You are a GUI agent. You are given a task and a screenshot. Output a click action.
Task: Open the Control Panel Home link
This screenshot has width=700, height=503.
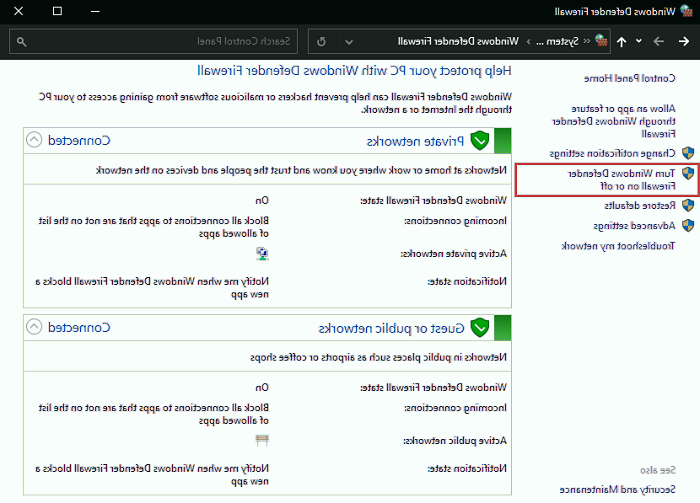click(x=629, y=79)
